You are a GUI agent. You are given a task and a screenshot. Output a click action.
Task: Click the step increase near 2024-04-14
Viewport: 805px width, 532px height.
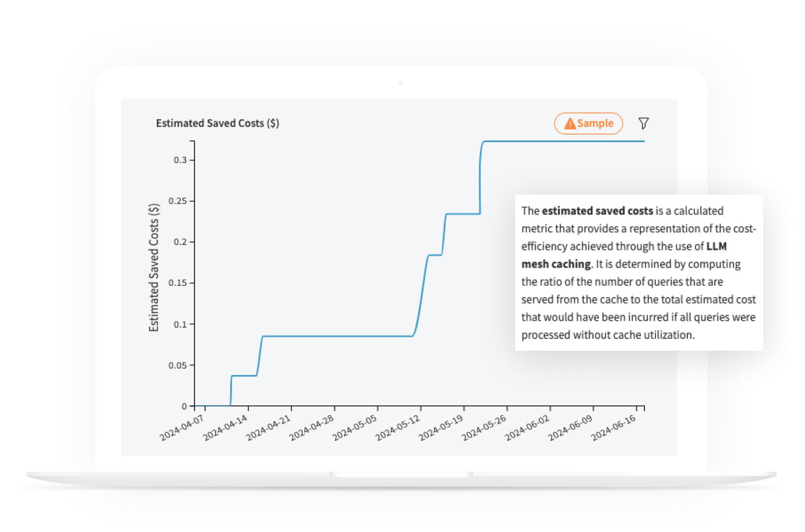click(x=230, y=391)
